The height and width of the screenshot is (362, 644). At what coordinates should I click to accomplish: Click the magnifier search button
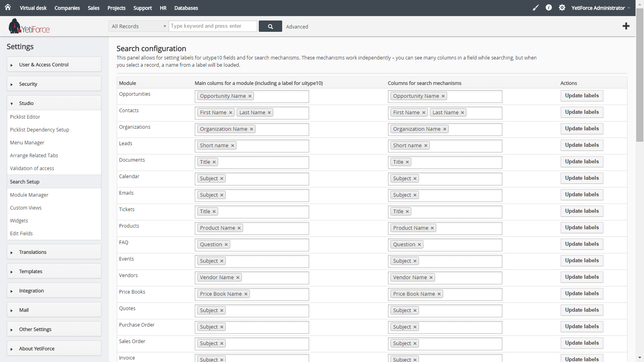point(270,27)
